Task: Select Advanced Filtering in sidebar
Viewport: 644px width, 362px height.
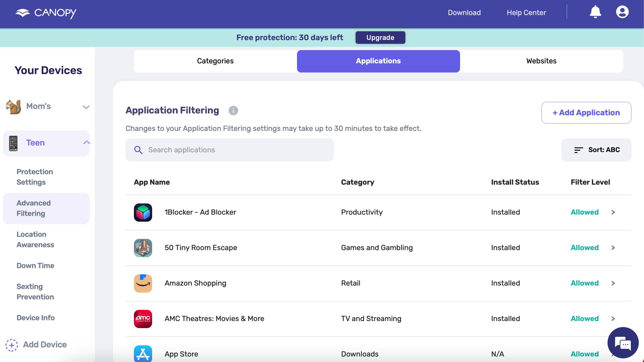Action: click(x=46, y=208)
